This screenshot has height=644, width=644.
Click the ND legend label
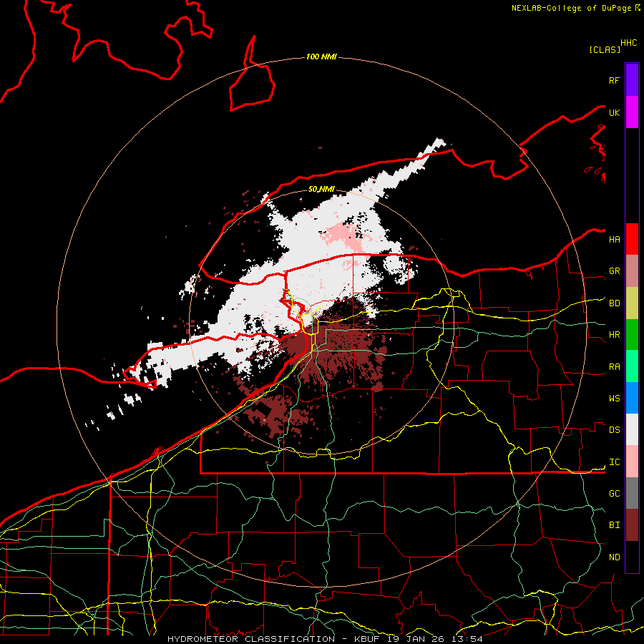tap(614, 557)
